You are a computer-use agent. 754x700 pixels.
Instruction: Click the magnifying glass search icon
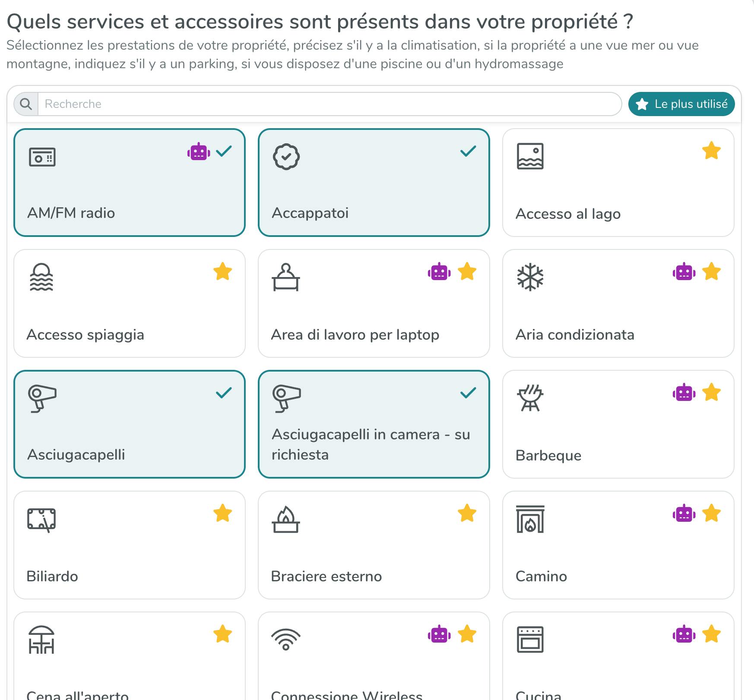pyautogui.click(x=26, y=104)
